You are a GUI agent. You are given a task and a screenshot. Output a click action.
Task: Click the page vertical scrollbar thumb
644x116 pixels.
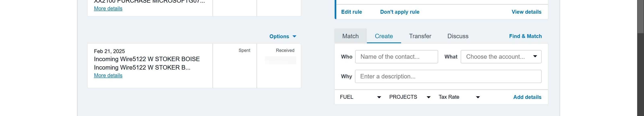640,16
